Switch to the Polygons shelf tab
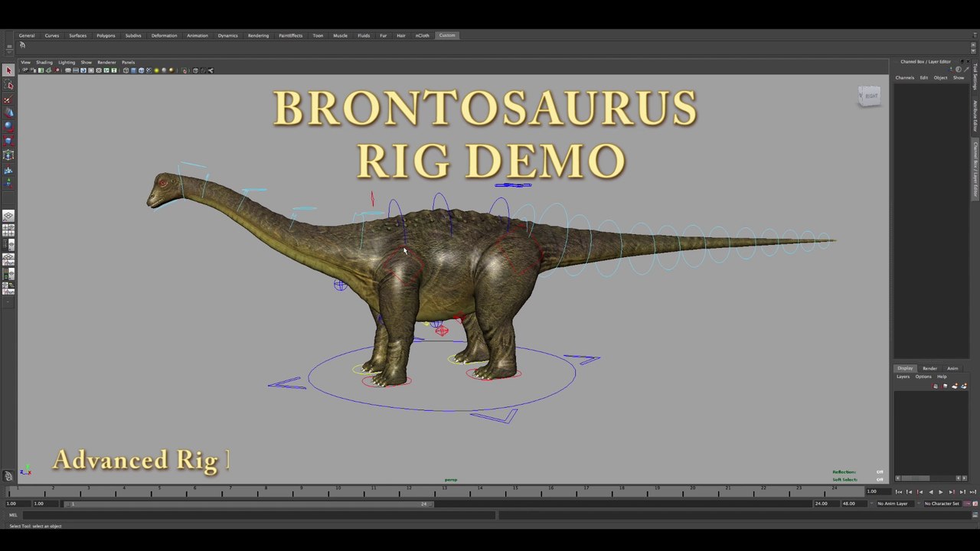 tap(106, 35)
